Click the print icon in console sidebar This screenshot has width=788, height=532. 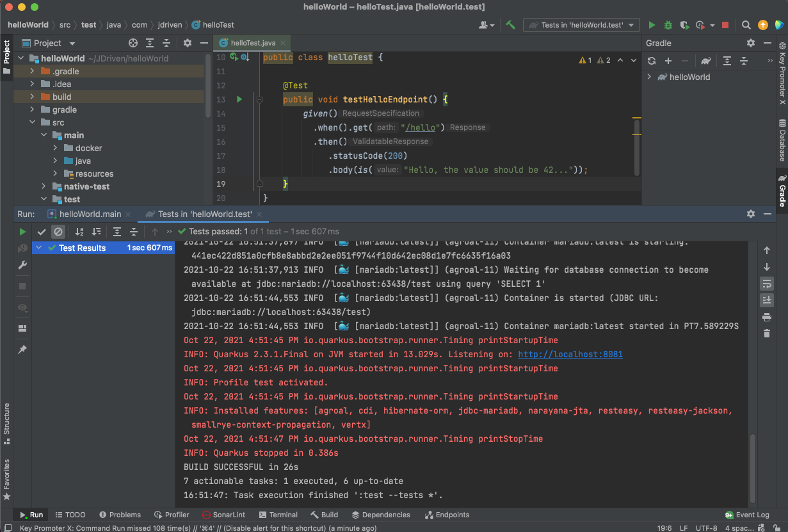[x=767, y=317]
